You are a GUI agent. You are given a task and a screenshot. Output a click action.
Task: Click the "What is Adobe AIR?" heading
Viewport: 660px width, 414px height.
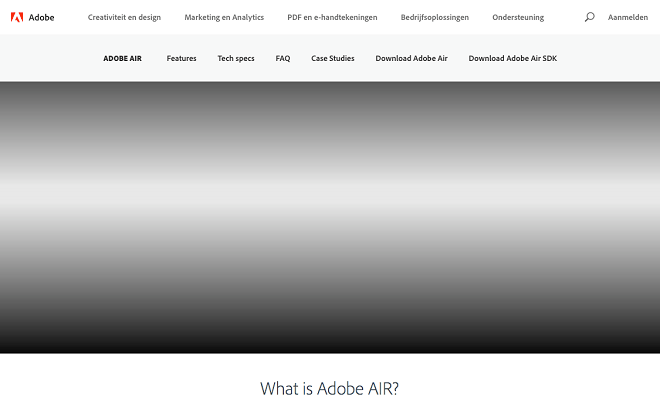point(329,388)
